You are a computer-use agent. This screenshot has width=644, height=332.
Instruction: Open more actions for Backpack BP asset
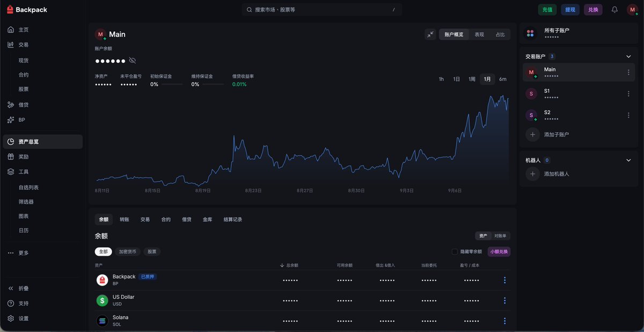(x=504, y=280)
